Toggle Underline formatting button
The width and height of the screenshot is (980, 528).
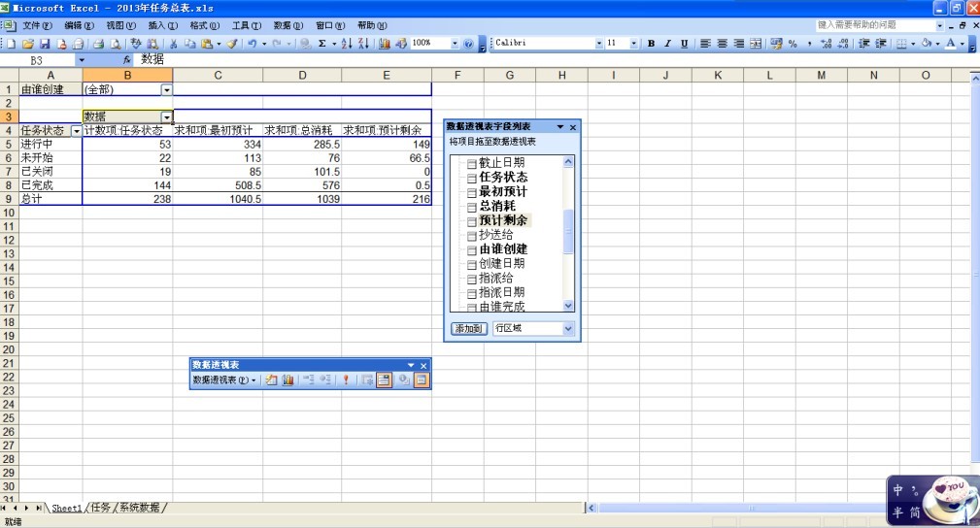pos(684,44)
